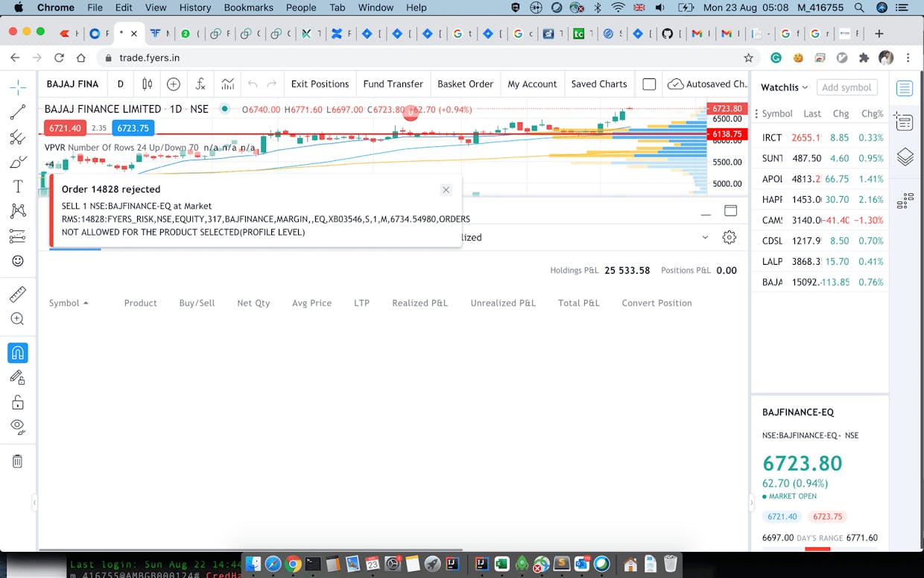Open the watchlist sidebar panel icon
Viewport: 924px width, 578px height.
coord(905,89)
